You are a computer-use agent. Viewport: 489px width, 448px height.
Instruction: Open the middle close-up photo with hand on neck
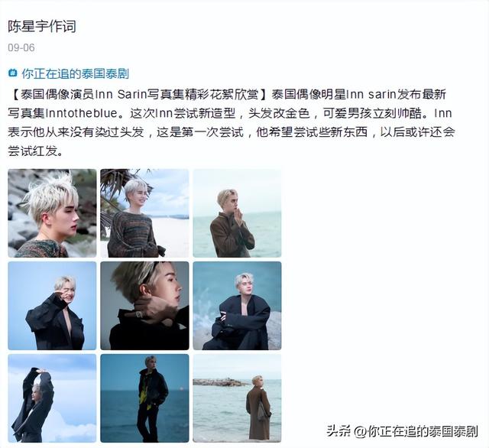(x=144, y=306)
